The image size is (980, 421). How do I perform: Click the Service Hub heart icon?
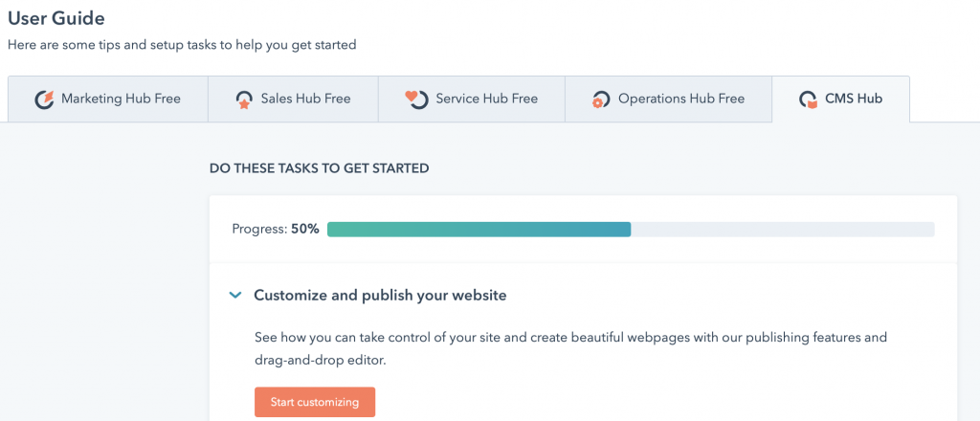click(x=415, y=99)
